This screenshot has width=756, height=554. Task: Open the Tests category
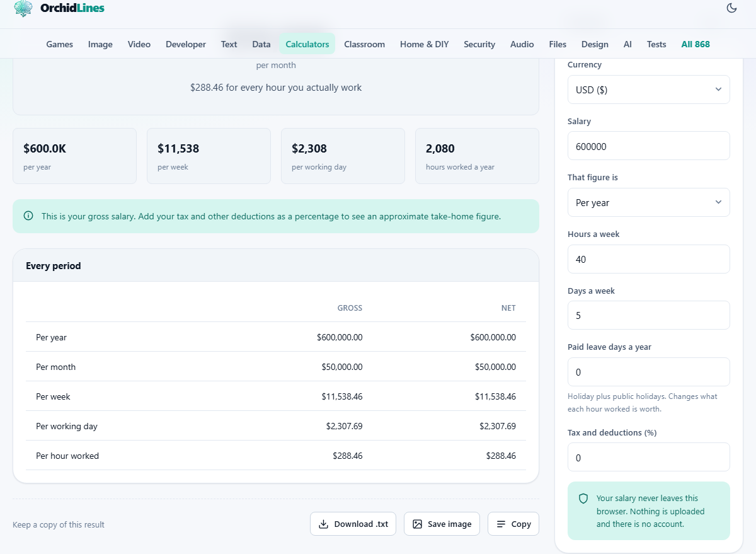tap(656, 44)
